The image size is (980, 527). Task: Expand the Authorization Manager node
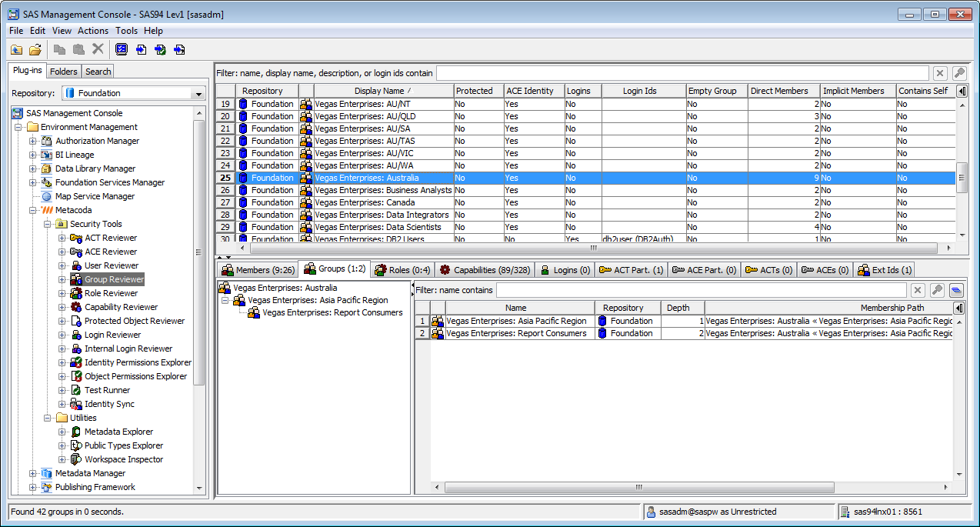32,141
